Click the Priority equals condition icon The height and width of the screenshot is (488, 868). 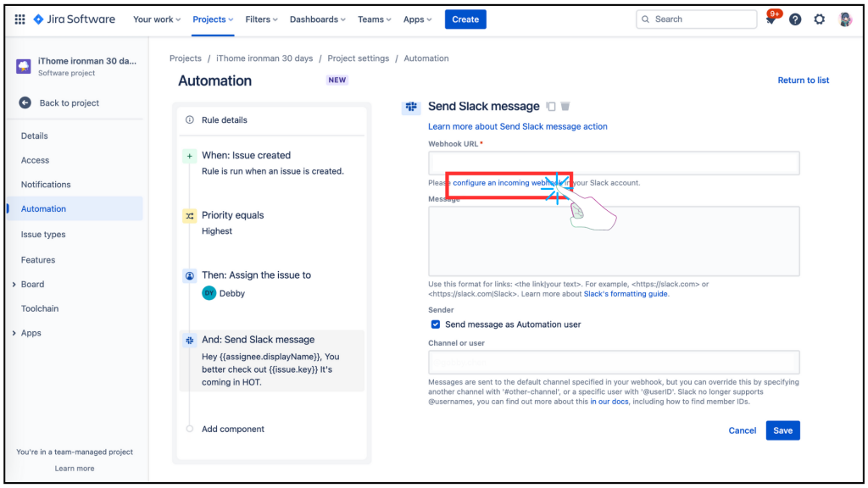click(189, 216)
